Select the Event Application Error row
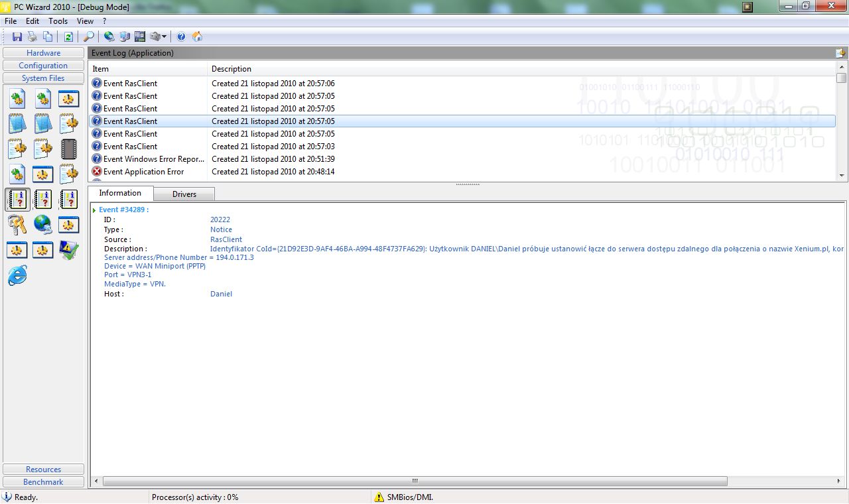 click(462, 172)
